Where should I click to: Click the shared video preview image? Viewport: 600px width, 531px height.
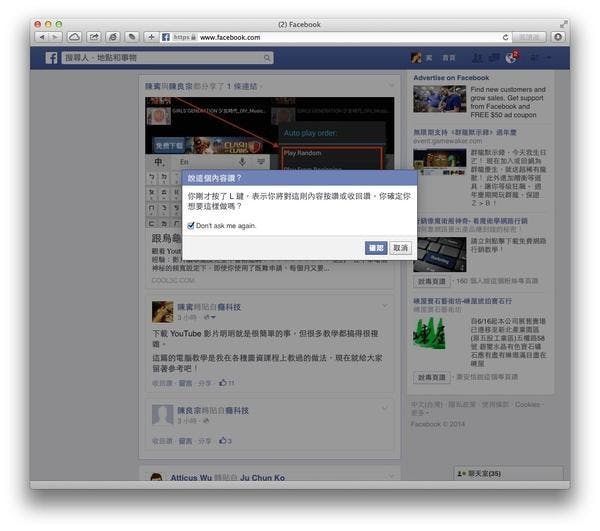click(x=269, y=133)
